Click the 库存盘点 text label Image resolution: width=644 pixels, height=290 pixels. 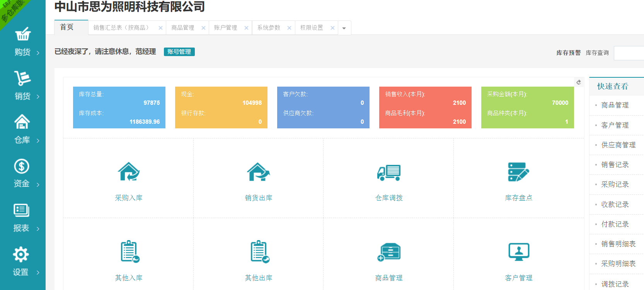pos(519,198)
